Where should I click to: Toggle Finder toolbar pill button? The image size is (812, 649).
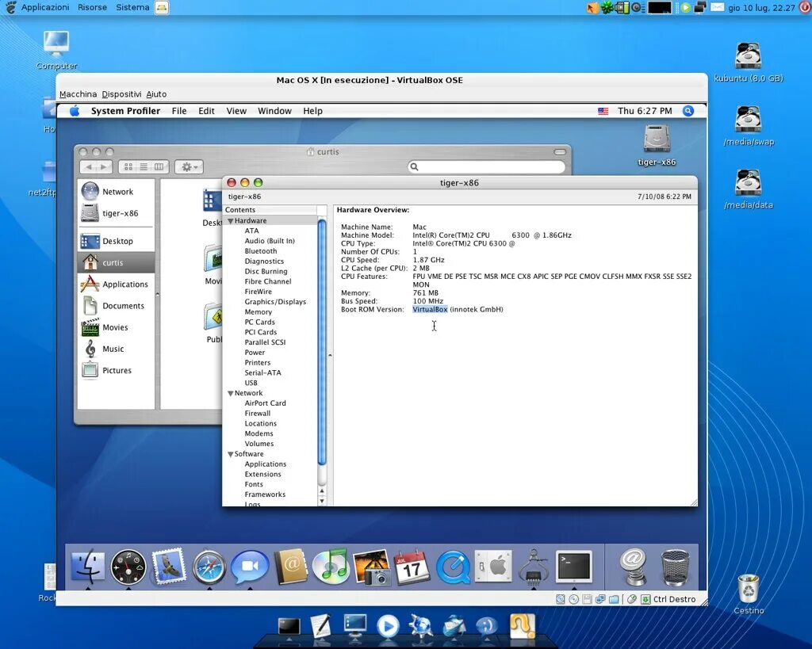pos(560,151)
